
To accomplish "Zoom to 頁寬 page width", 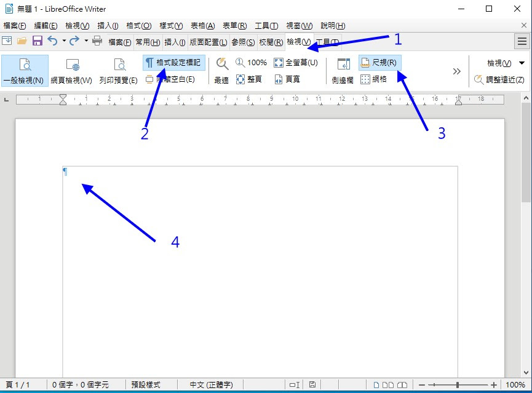I will [287, 79].
